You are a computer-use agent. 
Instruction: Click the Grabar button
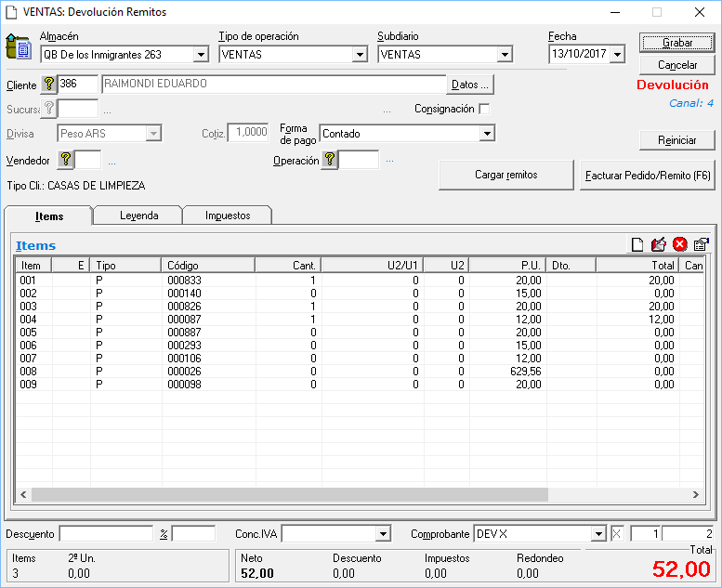(676, 44)
